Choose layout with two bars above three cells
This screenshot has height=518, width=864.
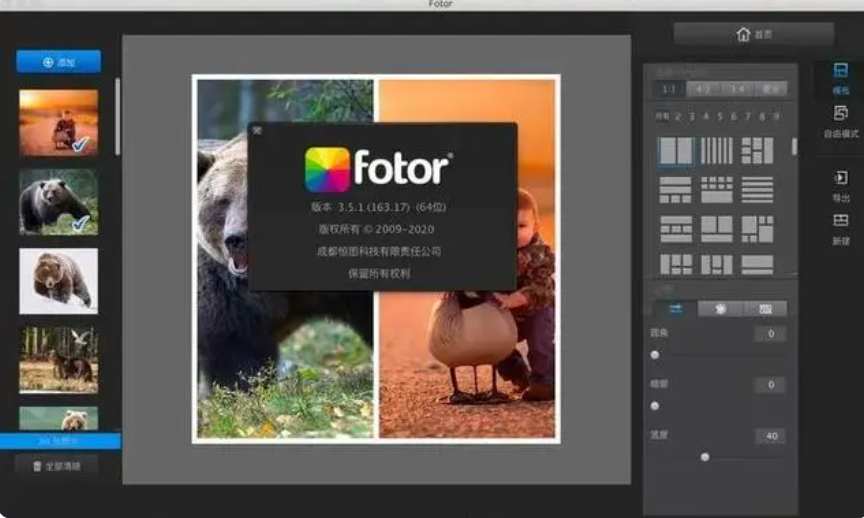pos(676,190)
